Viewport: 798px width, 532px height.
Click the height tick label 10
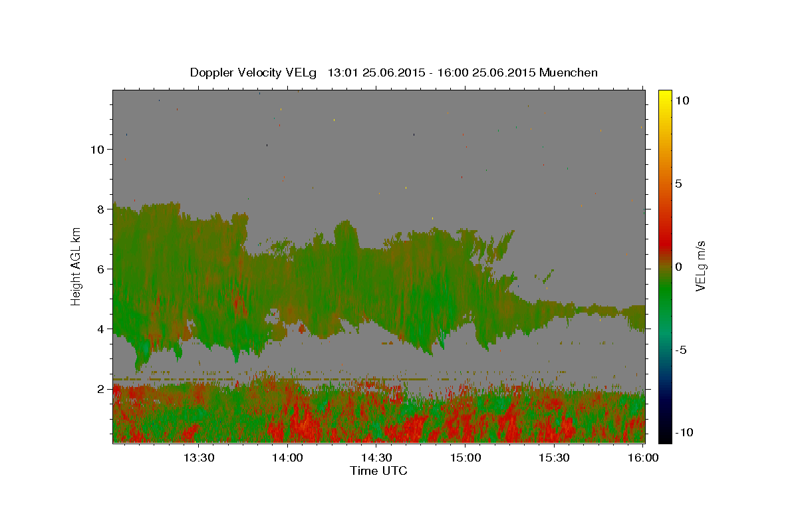click(98, 150)
